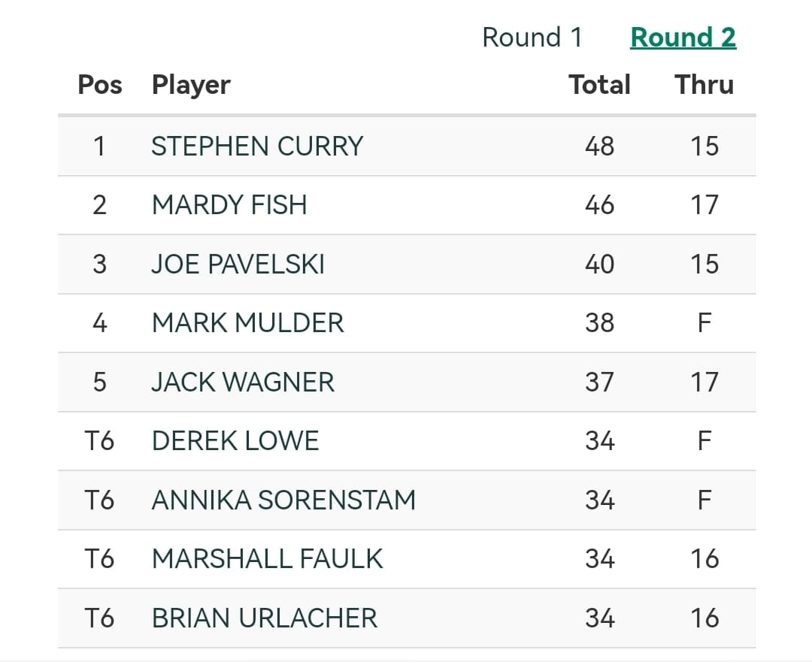Screen dimensions: 812x662
Task: Sort by the Player column header
Action: click(x=190, y=84)
